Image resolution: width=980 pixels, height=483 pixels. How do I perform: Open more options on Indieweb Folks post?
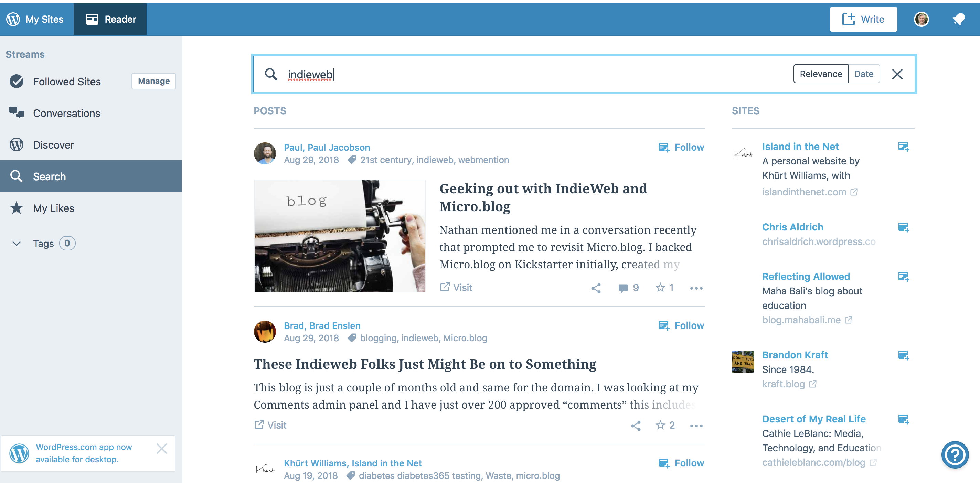[x=696, y=426]
